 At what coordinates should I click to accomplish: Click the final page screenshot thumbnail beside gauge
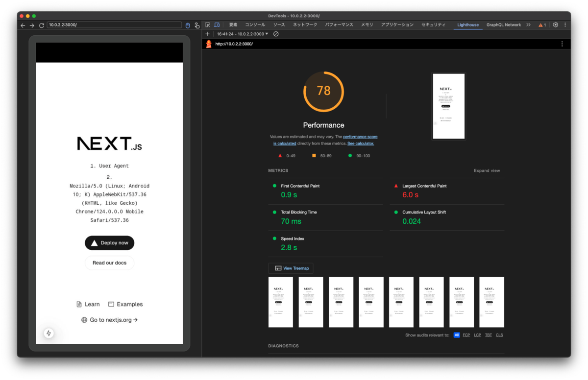448,106
